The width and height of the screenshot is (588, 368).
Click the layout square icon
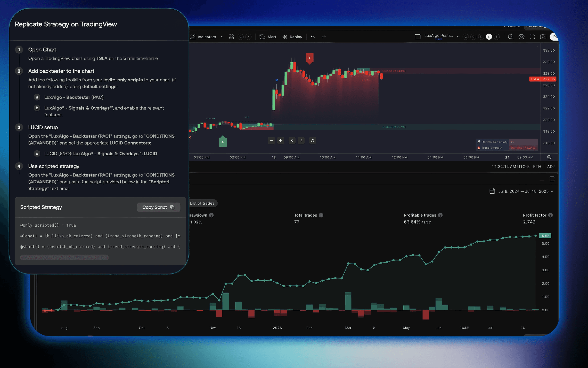tap(417, 37)
